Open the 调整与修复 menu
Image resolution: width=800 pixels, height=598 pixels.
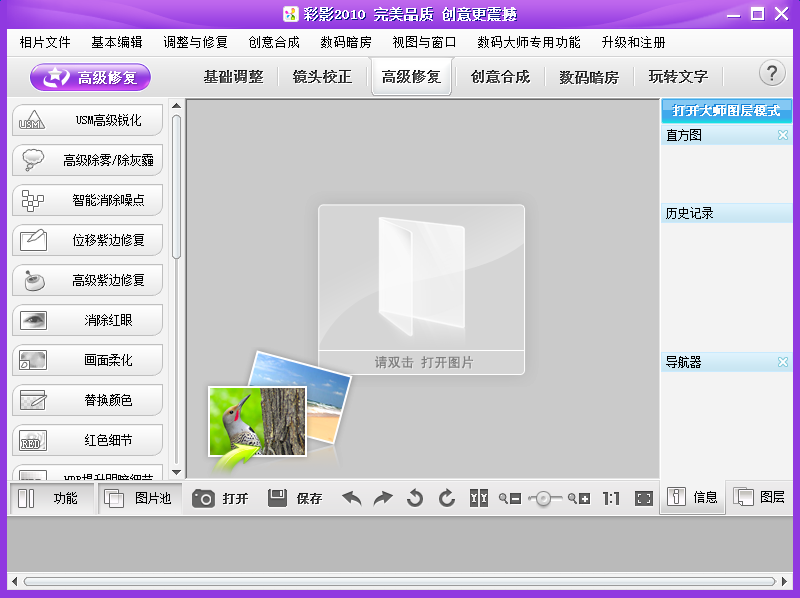point(195,42)
